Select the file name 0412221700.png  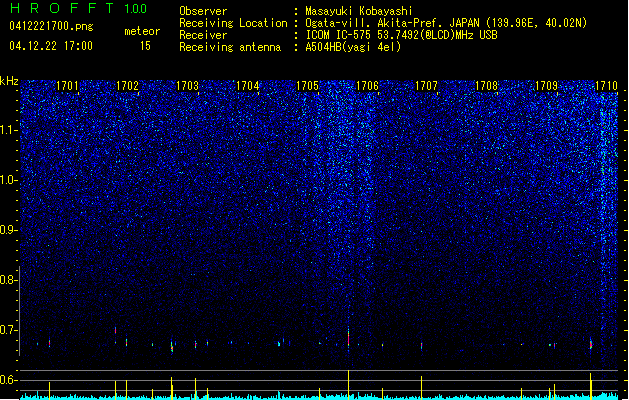tap(51, 26)
